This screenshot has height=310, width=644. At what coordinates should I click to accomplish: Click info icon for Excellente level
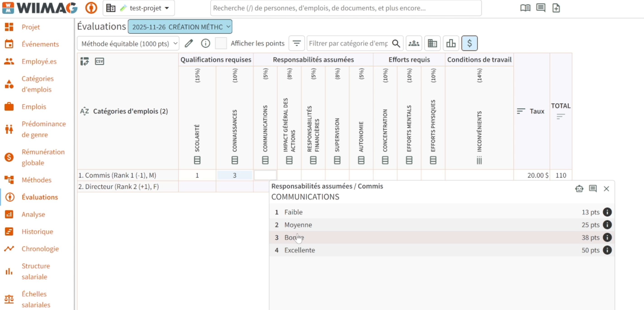pos(607,250)
